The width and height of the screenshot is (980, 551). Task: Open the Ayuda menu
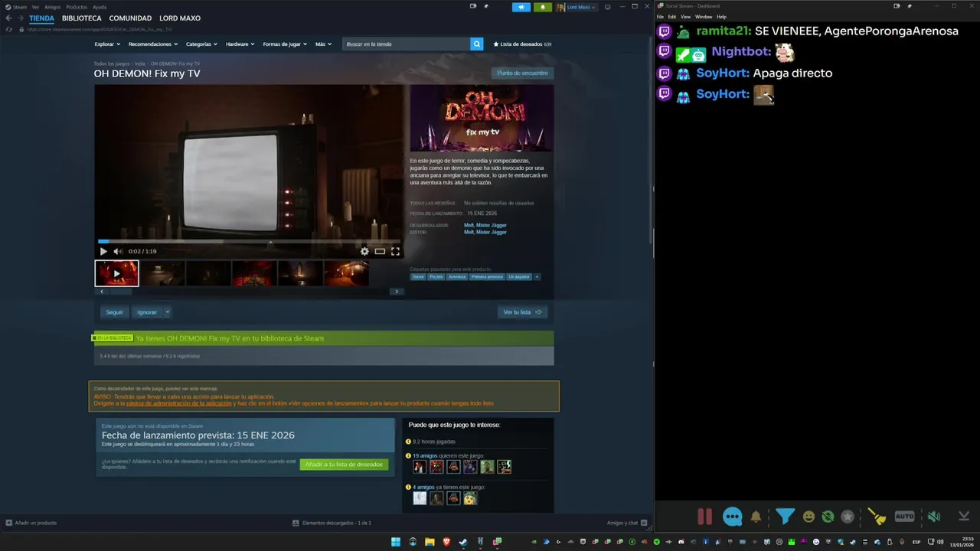100,7
